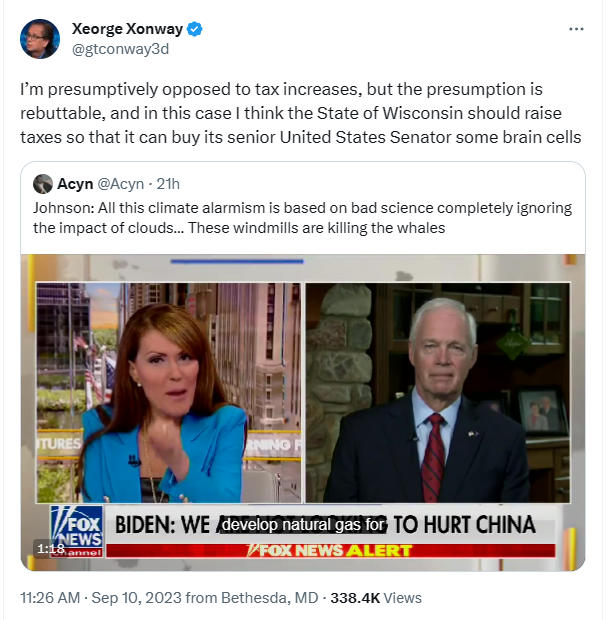The width and height of the screenshot is (606, 620).
Task: Click the 338.4K Views count
Action: coord(376,598)
